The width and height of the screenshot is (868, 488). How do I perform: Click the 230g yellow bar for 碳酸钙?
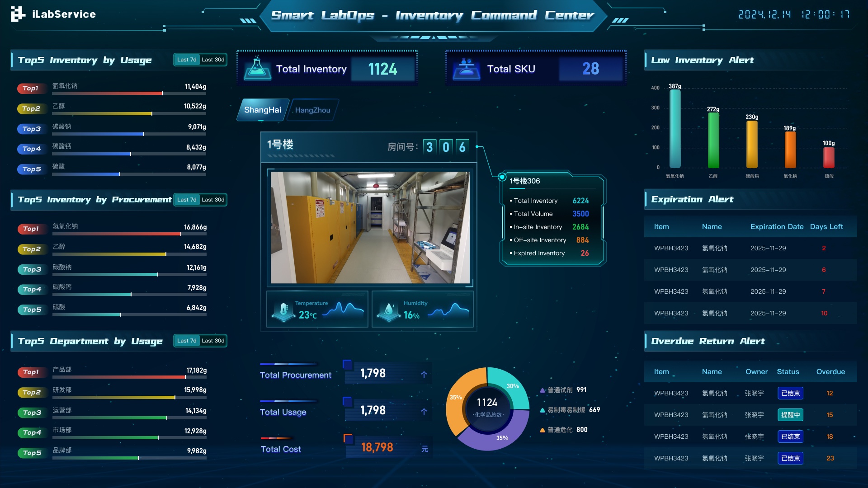752,144
